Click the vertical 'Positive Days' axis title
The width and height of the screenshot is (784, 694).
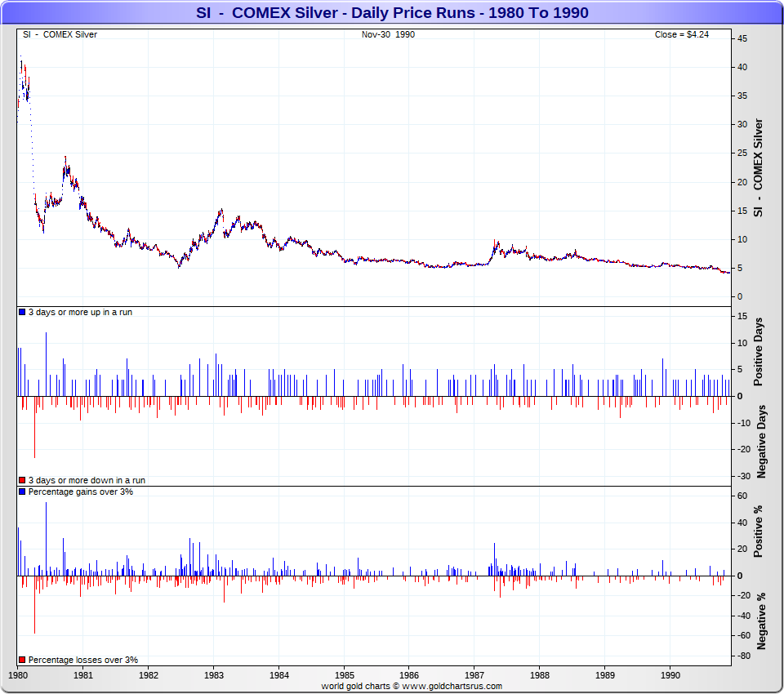tap(758, 356)
